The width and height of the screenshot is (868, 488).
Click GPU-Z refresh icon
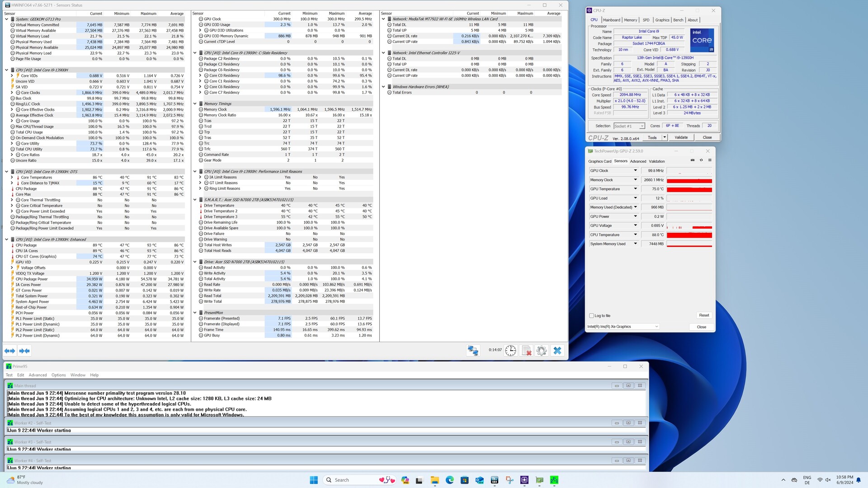pos(701,160)
